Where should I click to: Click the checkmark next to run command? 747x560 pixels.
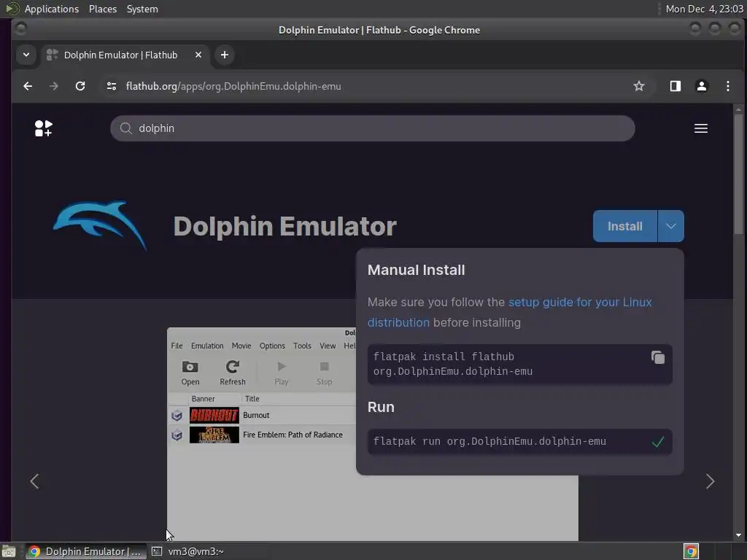click(x=657, y=441)
